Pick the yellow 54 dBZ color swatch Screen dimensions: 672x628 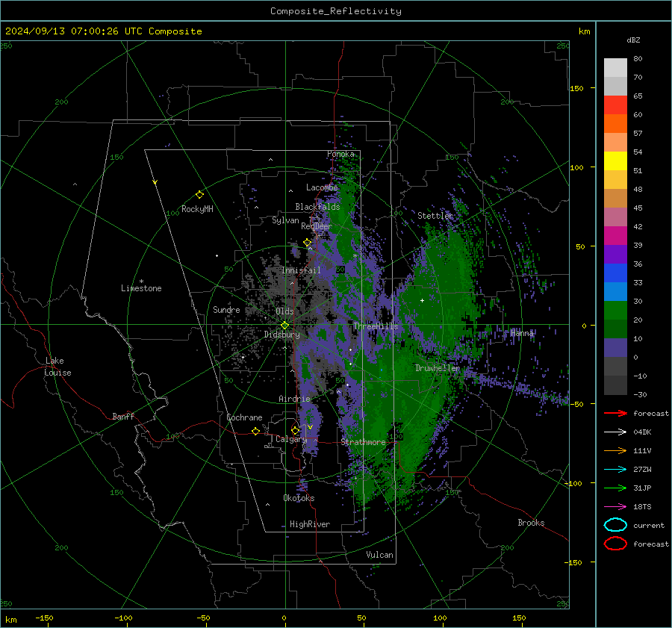click(x=615, y=161)
